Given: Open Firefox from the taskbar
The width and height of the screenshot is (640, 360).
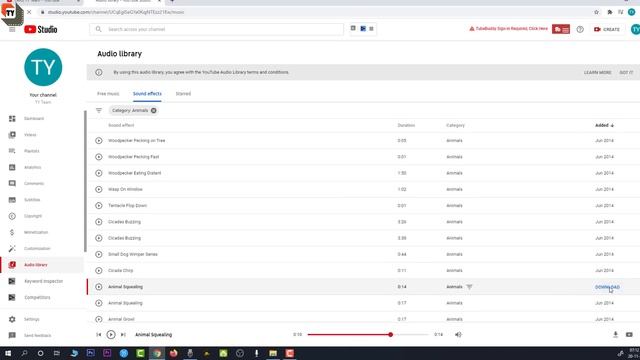Looking at the screenshot, I should 173,353.
